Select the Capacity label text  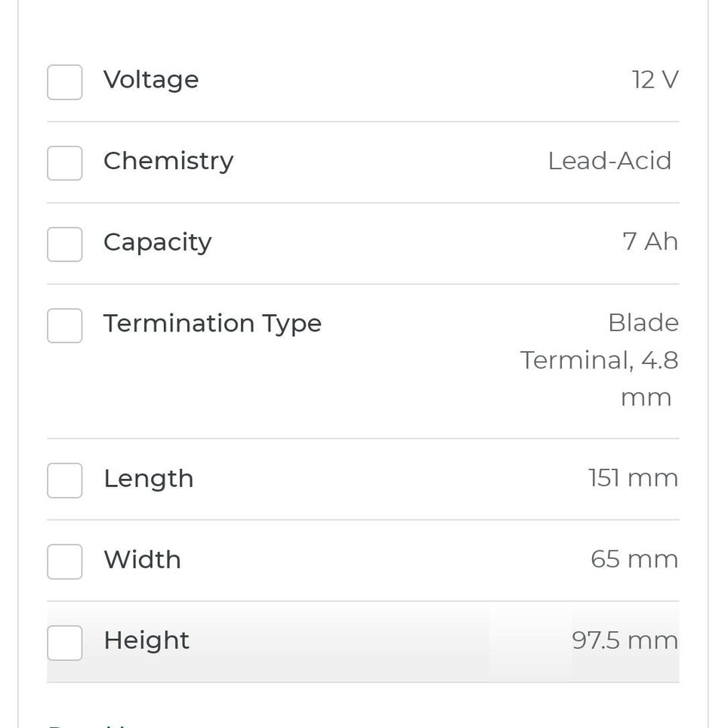click(x=157, y=242)
